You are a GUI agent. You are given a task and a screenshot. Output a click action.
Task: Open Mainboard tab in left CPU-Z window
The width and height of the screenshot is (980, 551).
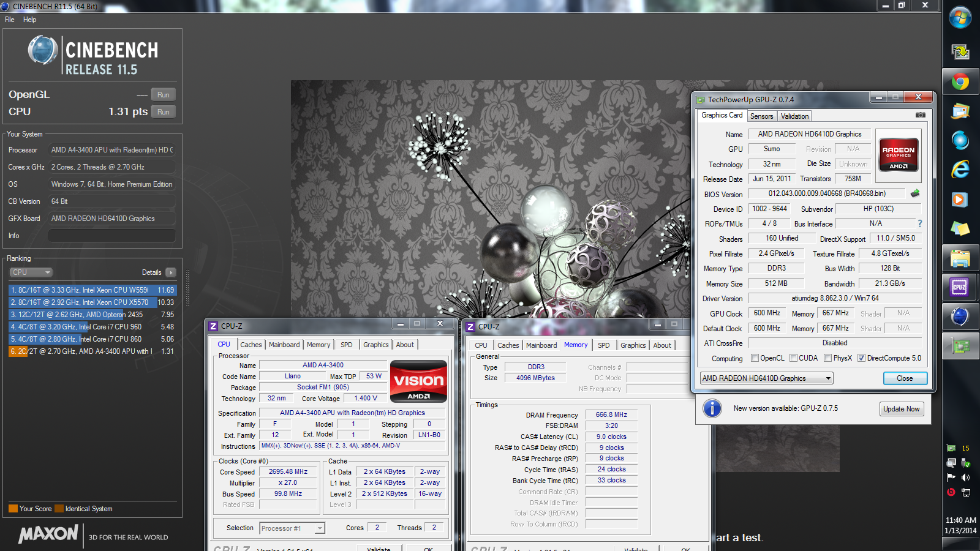point(284,345)
